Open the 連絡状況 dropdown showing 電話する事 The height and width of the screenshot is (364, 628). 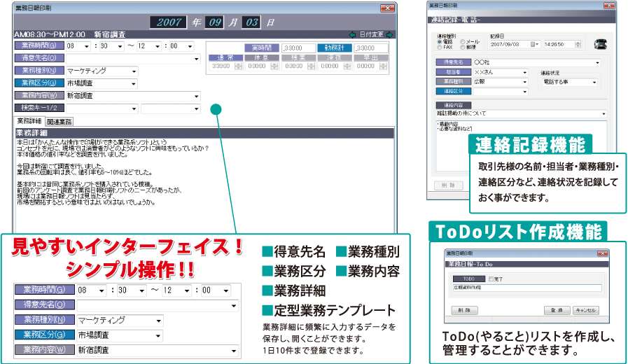coord(595,82)
